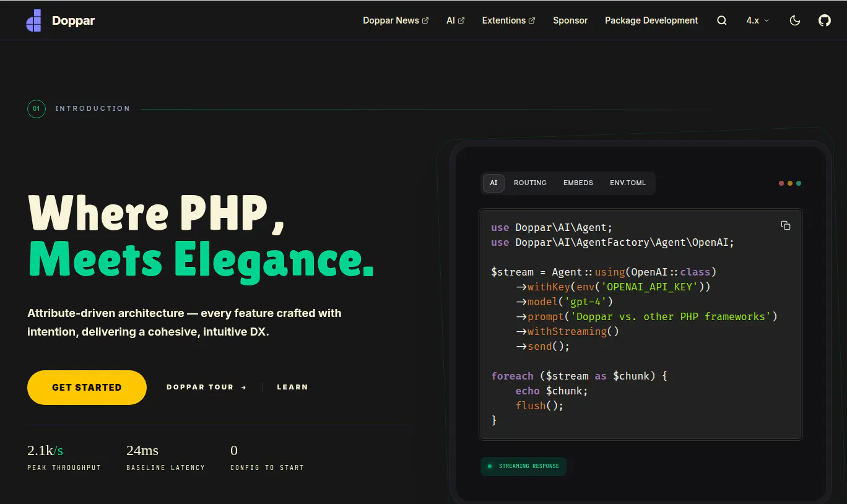Image resolution: width=847 pixels, height=504 pixels.
Task: Open the LEARN link
Action: coord(292,388)
